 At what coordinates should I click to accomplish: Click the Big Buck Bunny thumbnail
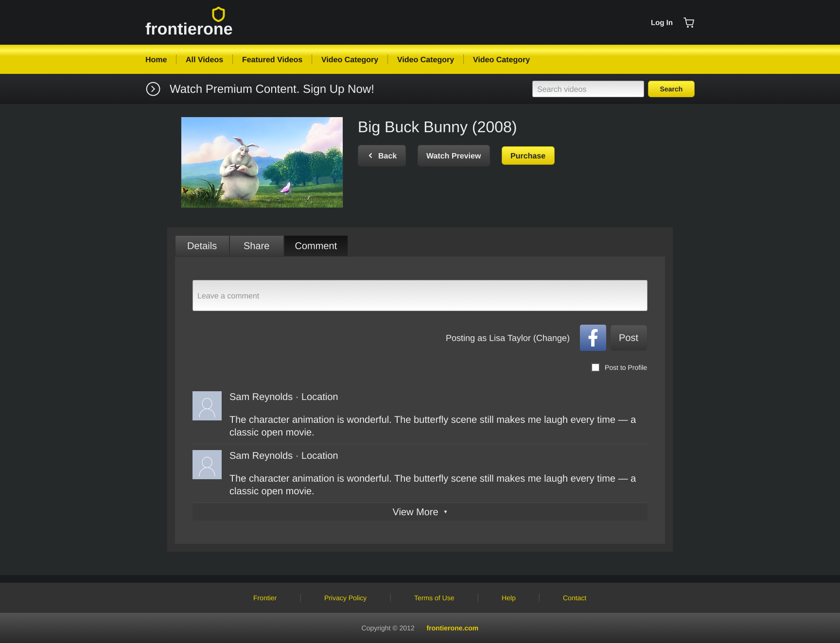(262, 162)
